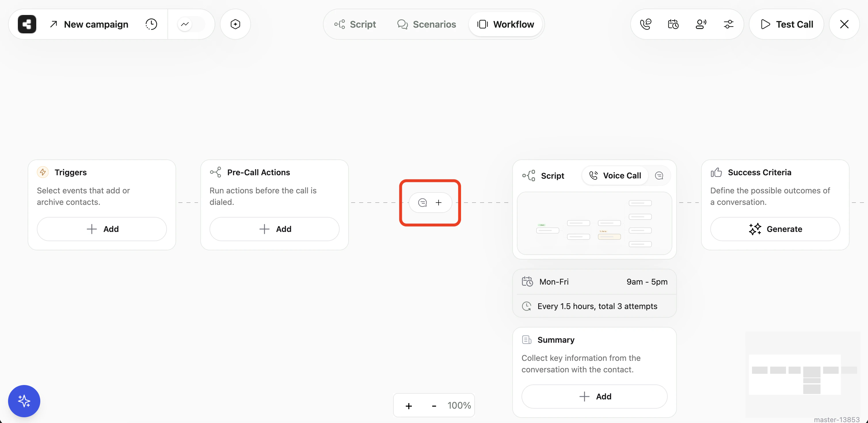Click the hexagon spark icon near top left
The image size is (868, 423).
(x=235, y=24)
